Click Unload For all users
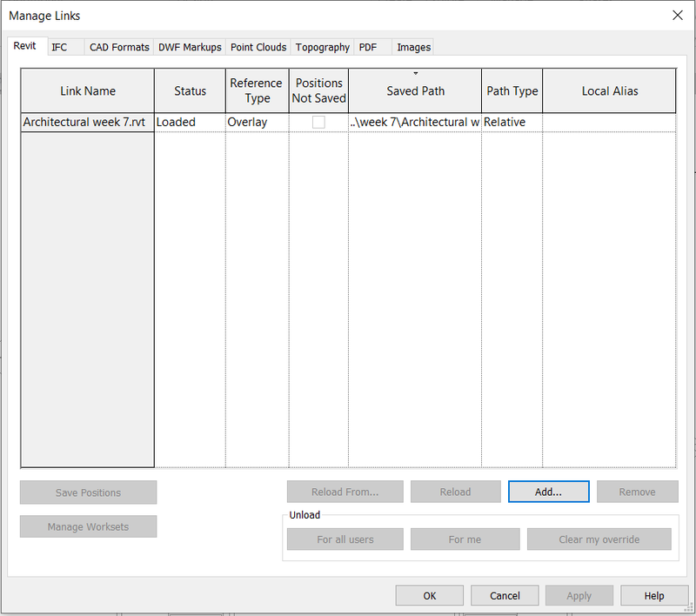 345,539
